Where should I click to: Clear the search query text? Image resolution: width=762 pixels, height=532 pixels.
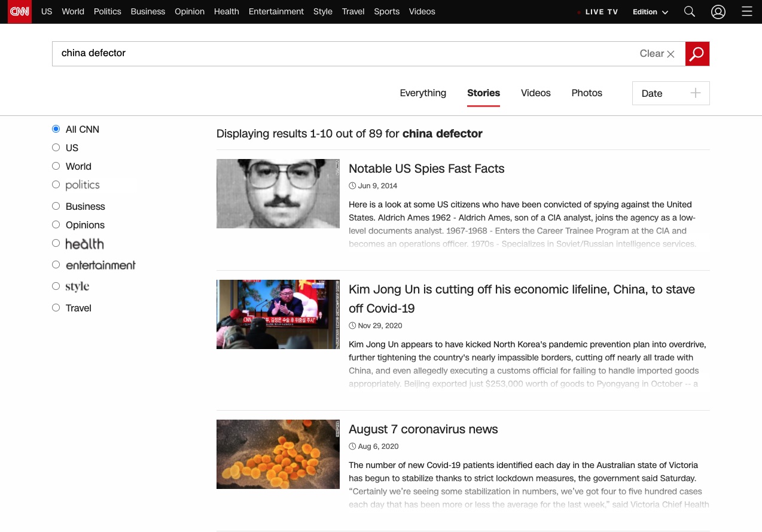[x=657, y=54]
